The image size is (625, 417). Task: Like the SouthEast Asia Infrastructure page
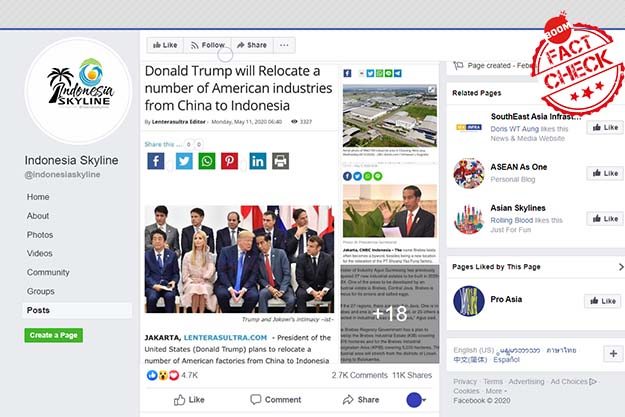click(605, 128)
